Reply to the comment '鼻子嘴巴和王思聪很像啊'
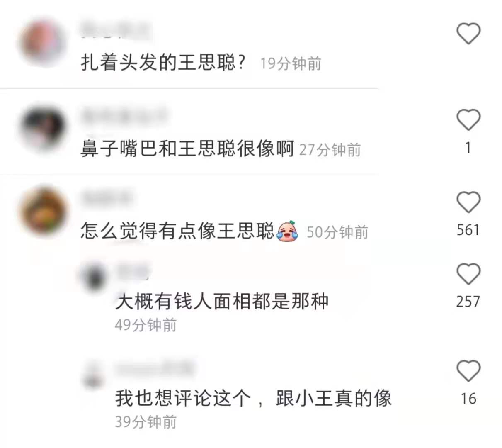502x448 pixels. pyautogui.click(x=187, y=149)
